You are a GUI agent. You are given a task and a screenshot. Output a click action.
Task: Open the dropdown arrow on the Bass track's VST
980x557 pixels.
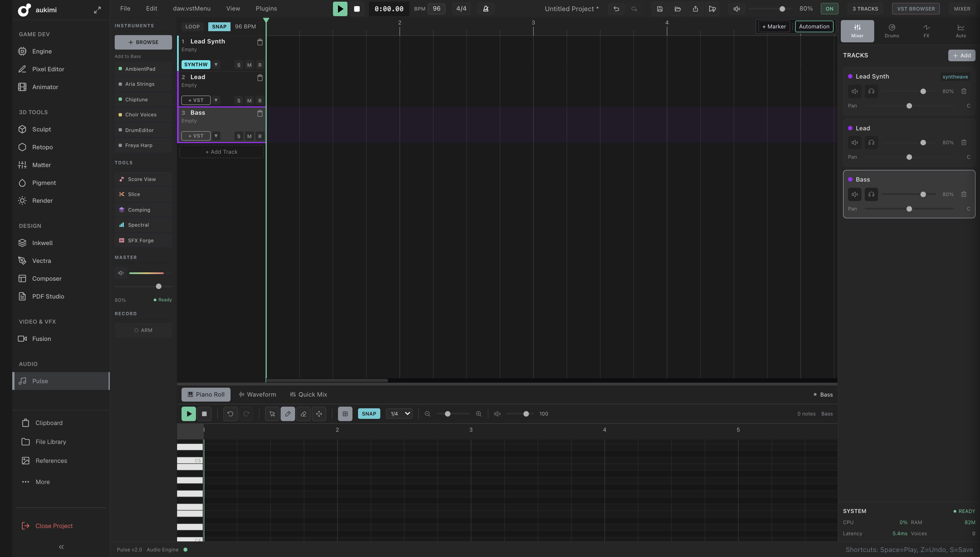tap(216, 136)
